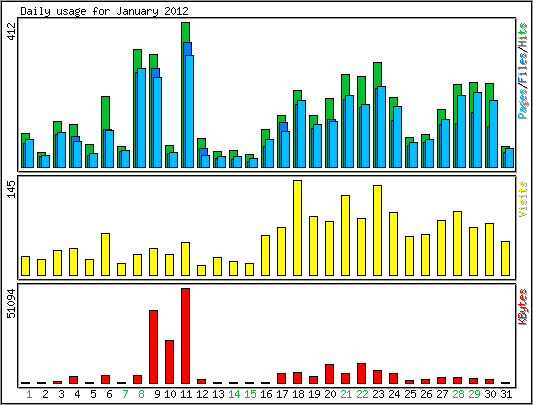Click green day label 29
Screen dimensions: 533x405
[474, 394]
